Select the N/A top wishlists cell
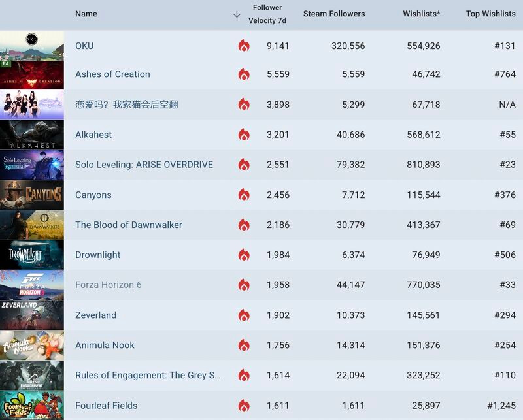 point(507,105)
